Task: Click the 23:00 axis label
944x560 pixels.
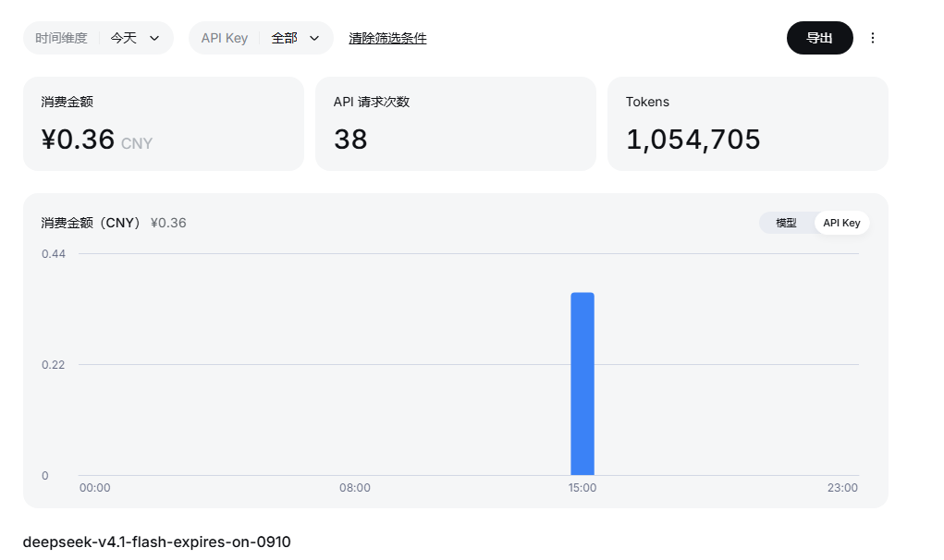Action: [842, 488]
